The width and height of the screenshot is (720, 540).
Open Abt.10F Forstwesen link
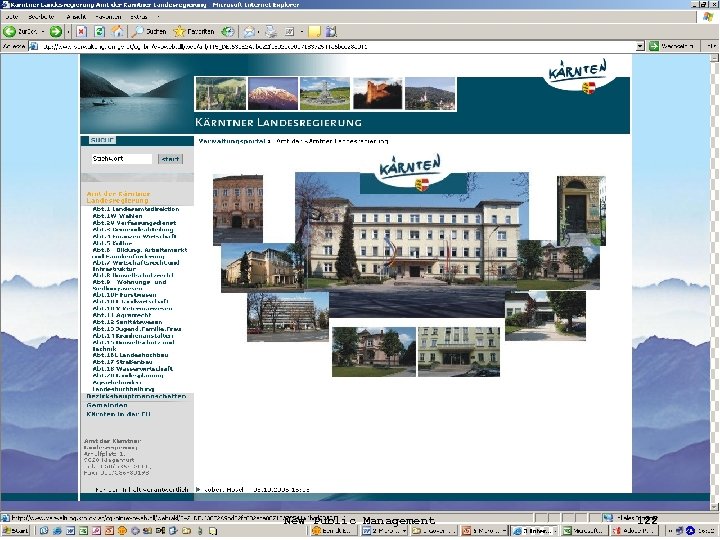pos(124,295)
